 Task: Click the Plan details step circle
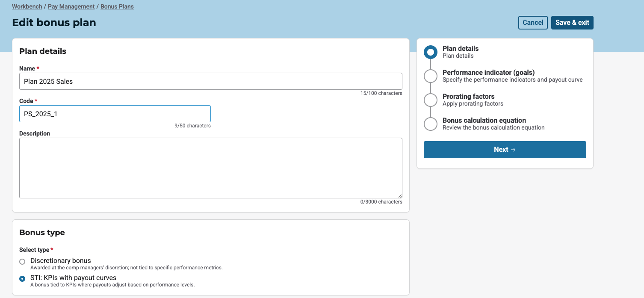pyautogui.click(x=430, y=52)
